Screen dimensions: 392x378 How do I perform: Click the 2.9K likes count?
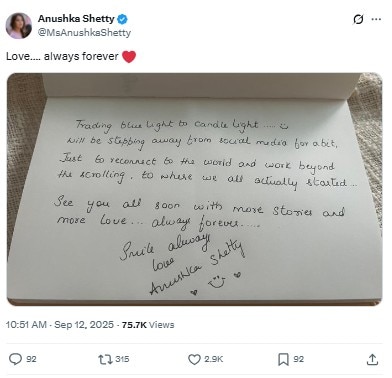pyautogui.click(x=213, y=359)
